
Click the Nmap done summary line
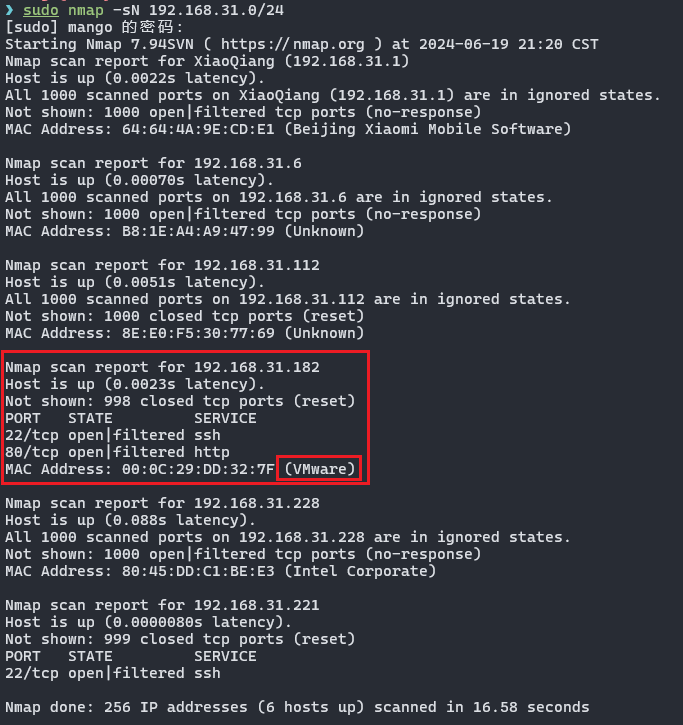(297, 707)
